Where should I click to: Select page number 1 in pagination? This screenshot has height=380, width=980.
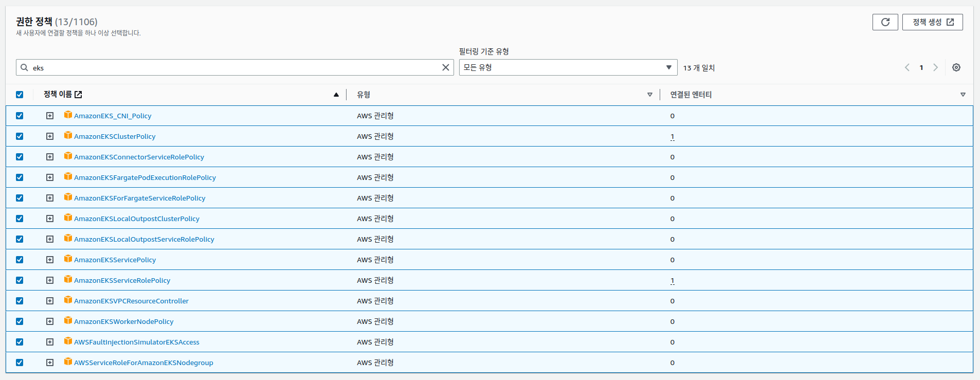point(921,67)
